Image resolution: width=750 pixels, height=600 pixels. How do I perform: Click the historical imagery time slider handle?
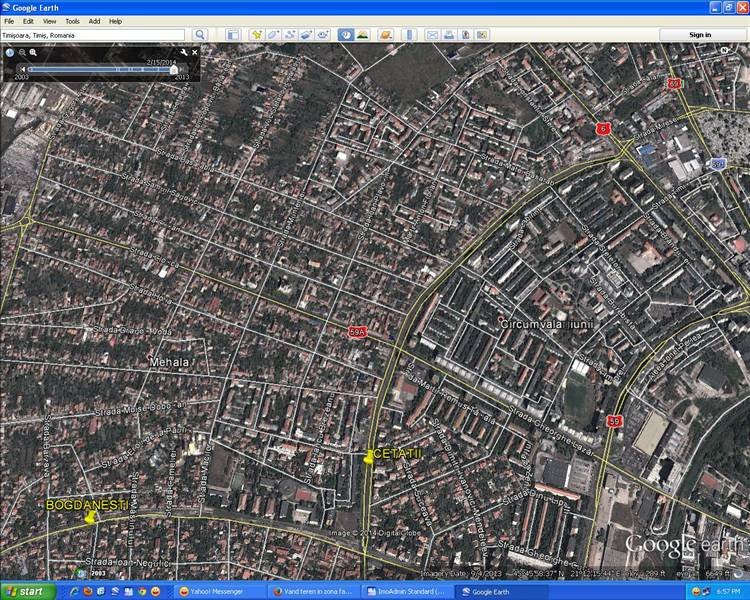[174, 69]
